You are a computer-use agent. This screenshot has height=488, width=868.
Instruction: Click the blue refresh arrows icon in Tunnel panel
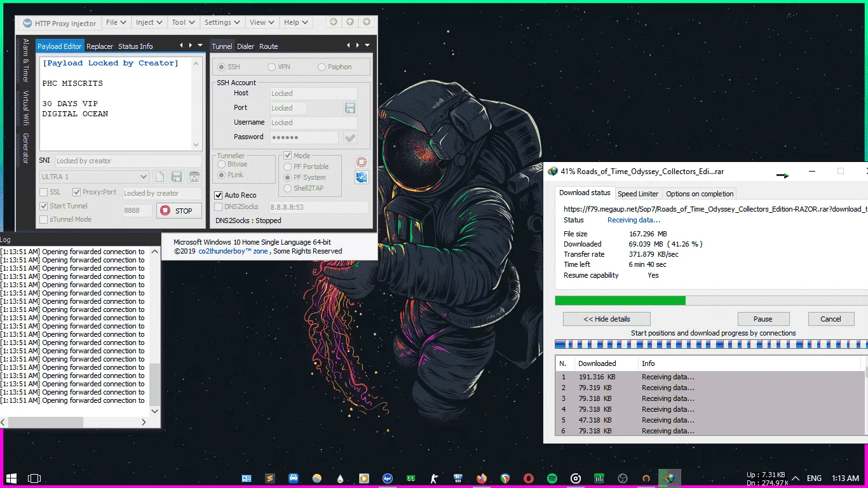tap(362, 177)
